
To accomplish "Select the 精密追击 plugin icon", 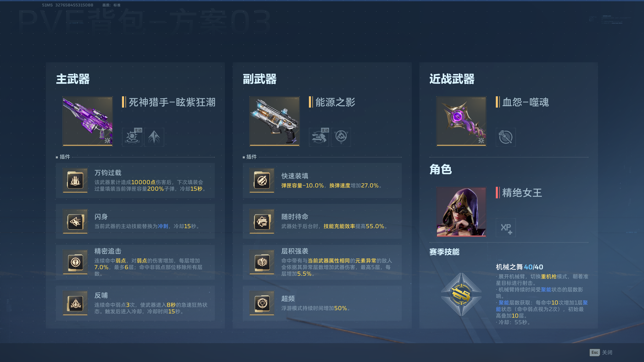I will 75,262.
